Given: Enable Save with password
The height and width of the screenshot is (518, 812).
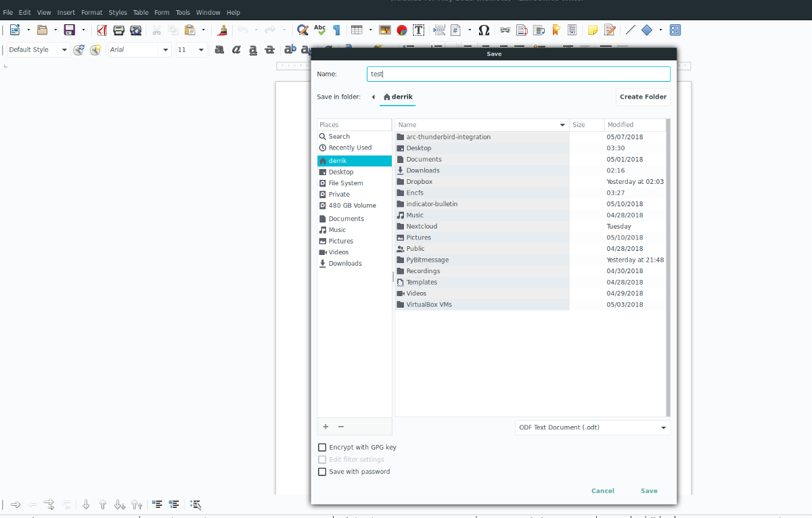Looking at the screenshot, I should 322,471.
